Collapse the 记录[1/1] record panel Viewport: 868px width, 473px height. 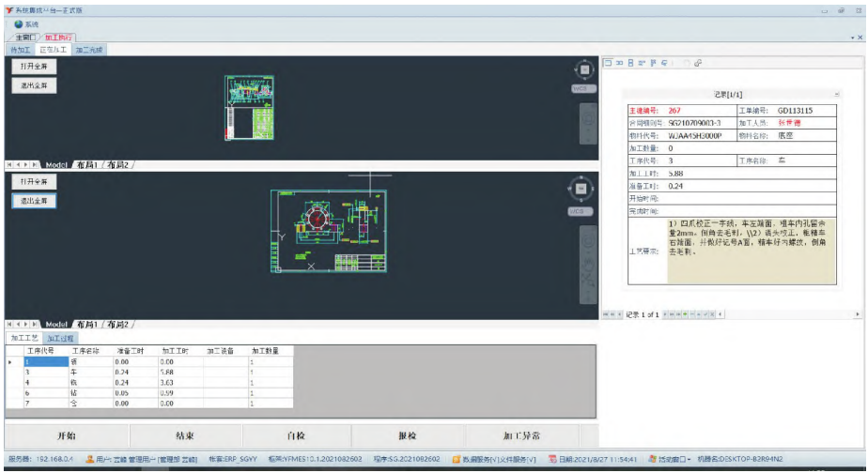pyautogui.click(x=837, y=96)
